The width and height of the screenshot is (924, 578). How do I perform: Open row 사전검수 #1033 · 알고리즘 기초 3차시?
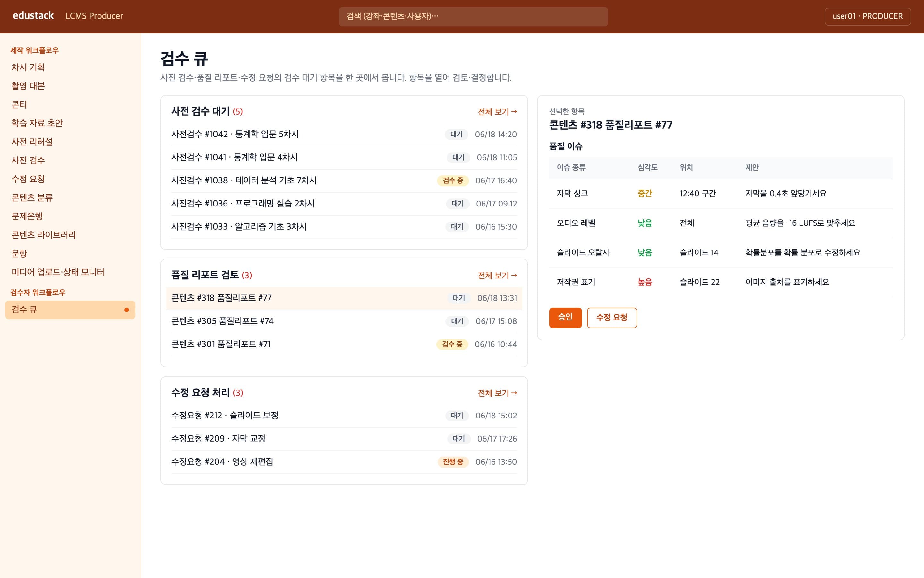click(344, 227)
